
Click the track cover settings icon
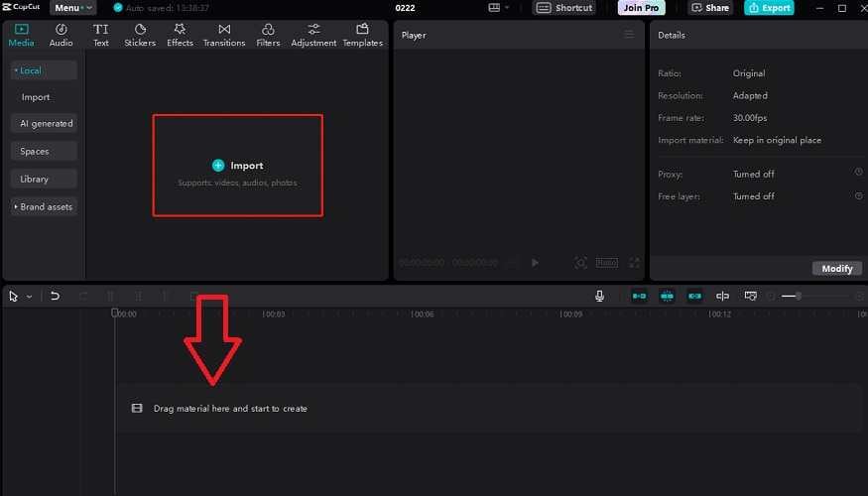coord(751,297)
